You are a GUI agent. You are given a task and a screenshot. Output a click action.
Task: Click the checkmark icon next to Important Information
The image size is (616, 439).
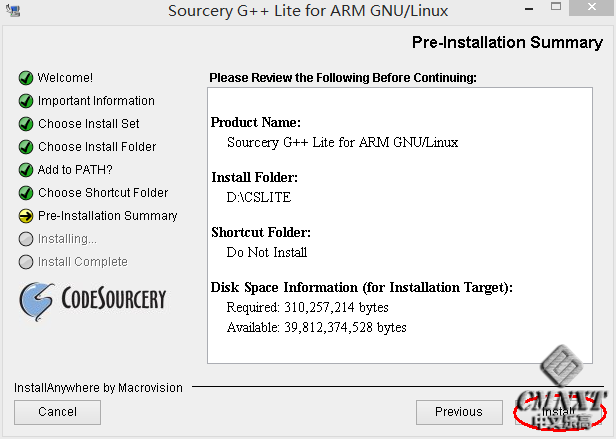(26, 101)
